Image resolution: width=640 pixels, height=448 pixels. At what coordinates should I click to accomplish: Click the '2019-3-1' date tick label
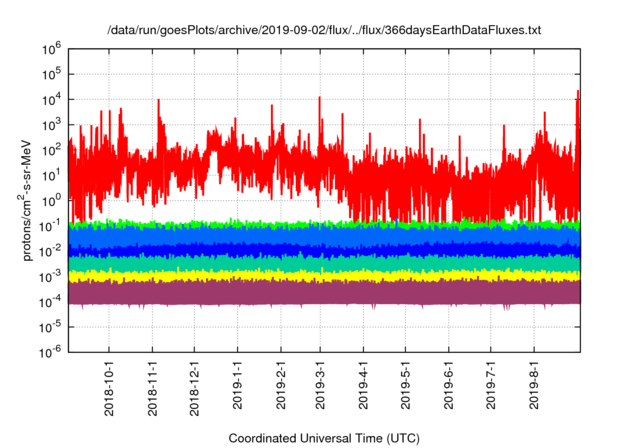[320, 385]
